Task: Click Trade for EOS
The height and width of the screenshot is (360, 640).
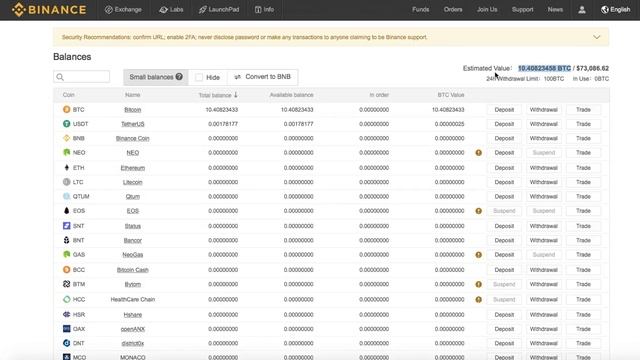Action: [583, 211]
